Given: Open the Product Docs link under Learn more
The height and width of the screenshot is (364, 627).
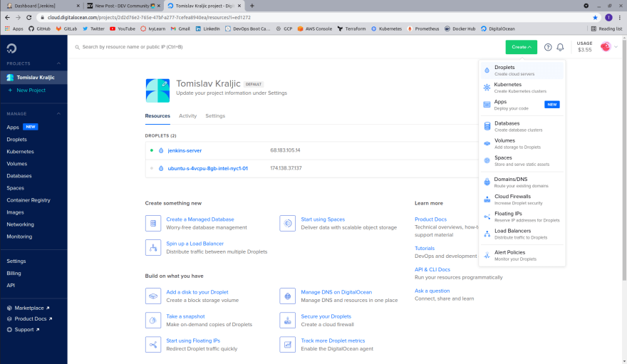Looking at the screenshot, I should pyautogui.click(x=430, y=219).
